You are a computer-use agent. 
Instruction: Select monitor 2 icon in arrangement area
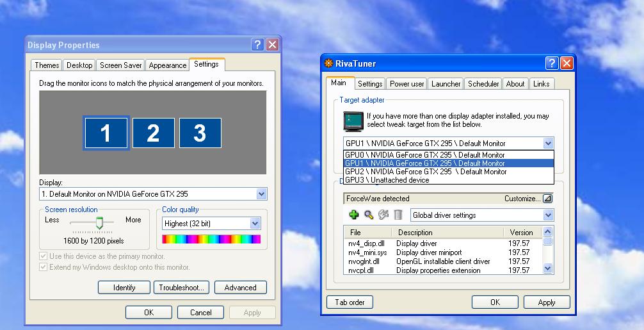153,133
